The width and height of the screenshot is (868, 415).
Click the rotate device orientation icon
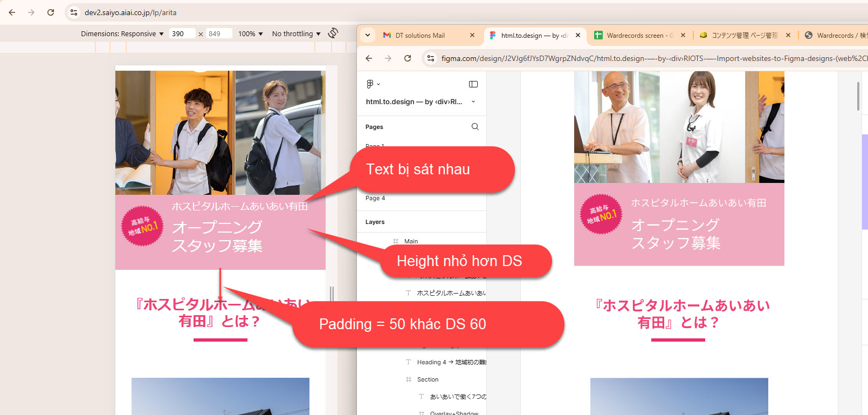click(333, 33)
